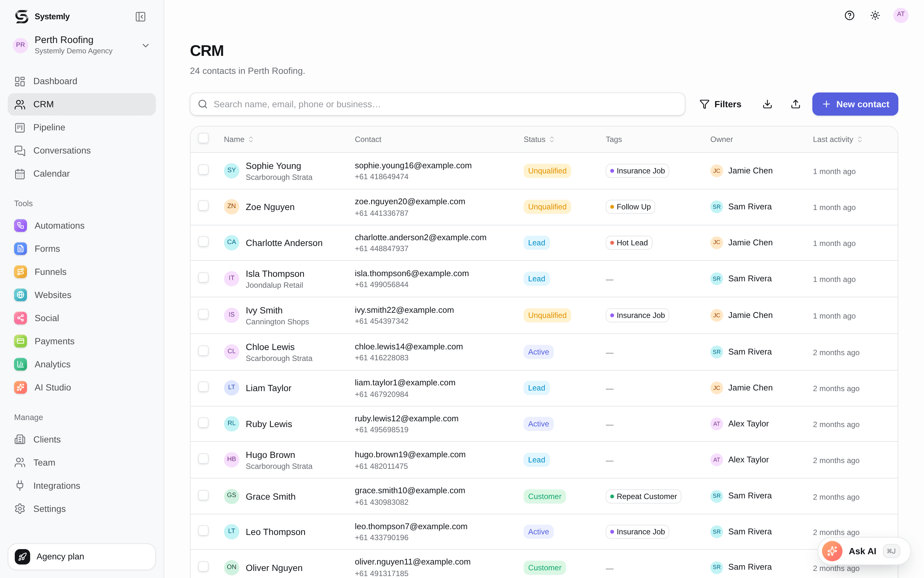This screenshot has width=924, height=578.
Task: Open Pipeline in sidebar
Action: click(x=82, y=127)
